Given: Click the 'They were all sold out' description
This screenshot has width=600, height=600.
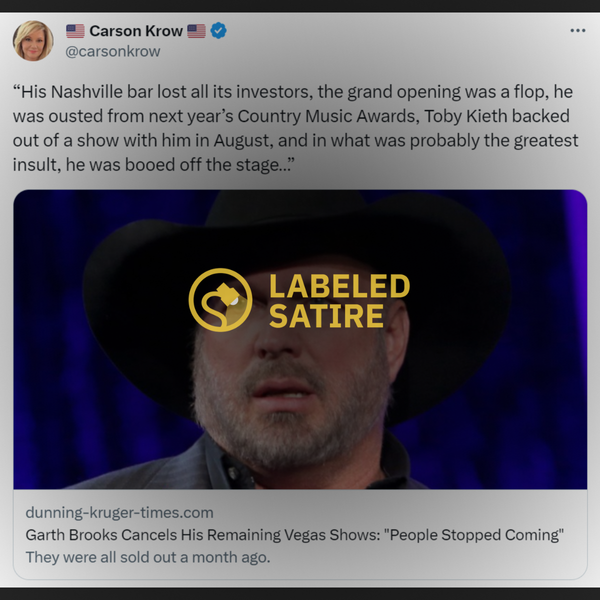Looking at the screenshot, I should [148, 557].
